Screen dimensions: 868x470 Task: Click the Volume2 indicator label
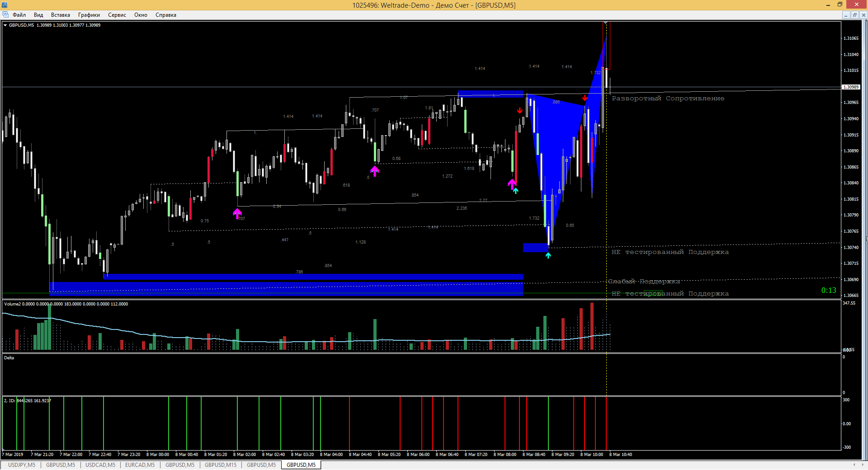click(x=12, y=304)
